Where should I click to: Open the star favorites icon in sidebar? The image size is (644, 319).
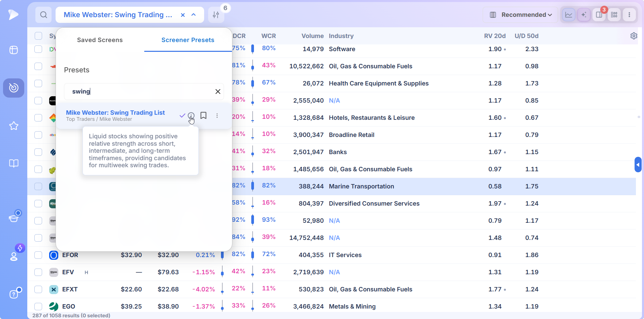14,126
